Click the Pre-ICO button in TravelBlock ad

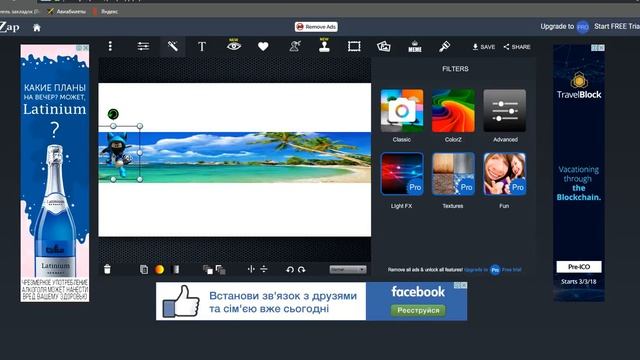click(x=579, y=267)
